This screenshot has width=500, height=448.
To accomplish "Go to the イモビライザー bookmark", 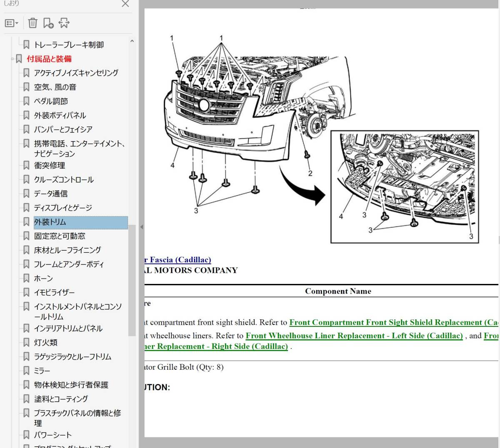I will [x=54, y=292].
